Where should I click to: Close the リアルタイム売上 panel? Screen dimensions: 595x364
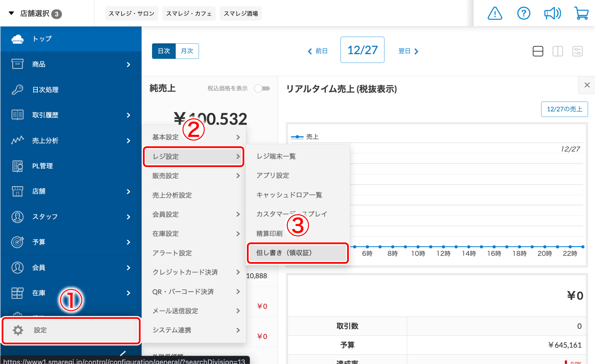587,85
